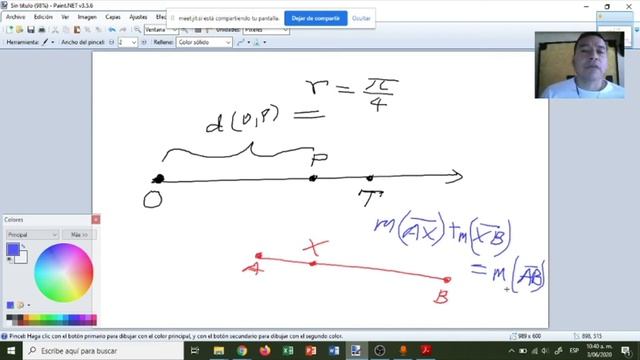Click the volume icon in system tray
Image resolution: width=640 pixels, height=360 pixels.
[545, 351]
